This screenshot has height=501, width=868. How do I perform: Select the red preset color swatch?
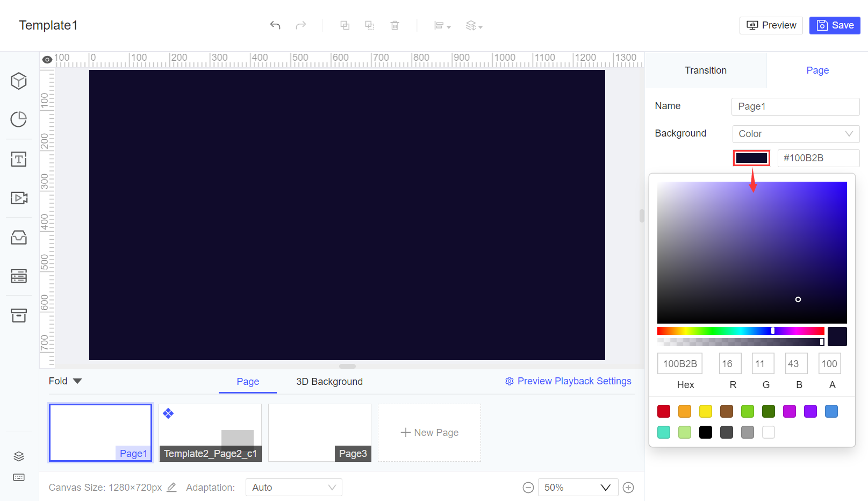click(x=663, y=411)
